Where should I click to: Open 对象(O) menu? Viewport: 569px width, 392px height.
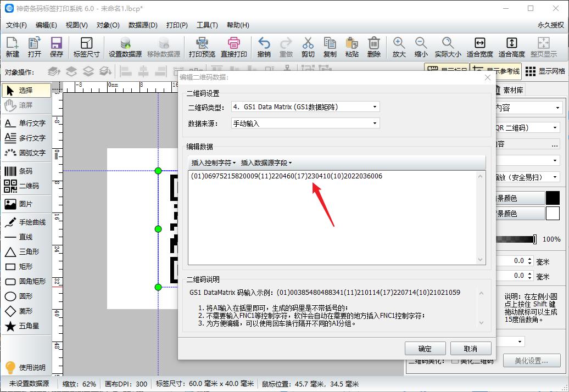pos(108,25)
